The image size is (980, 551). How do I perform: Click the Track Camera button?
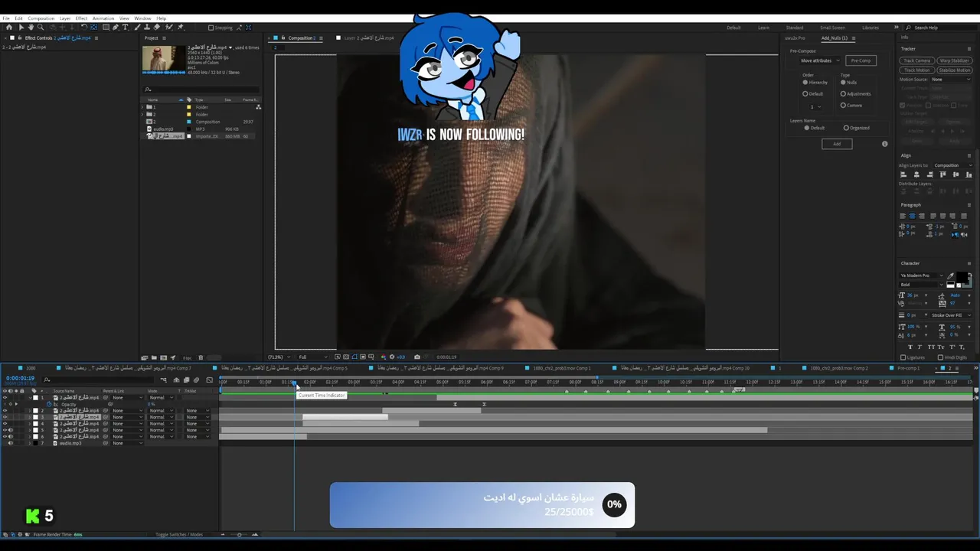click(x=916, y=60)
